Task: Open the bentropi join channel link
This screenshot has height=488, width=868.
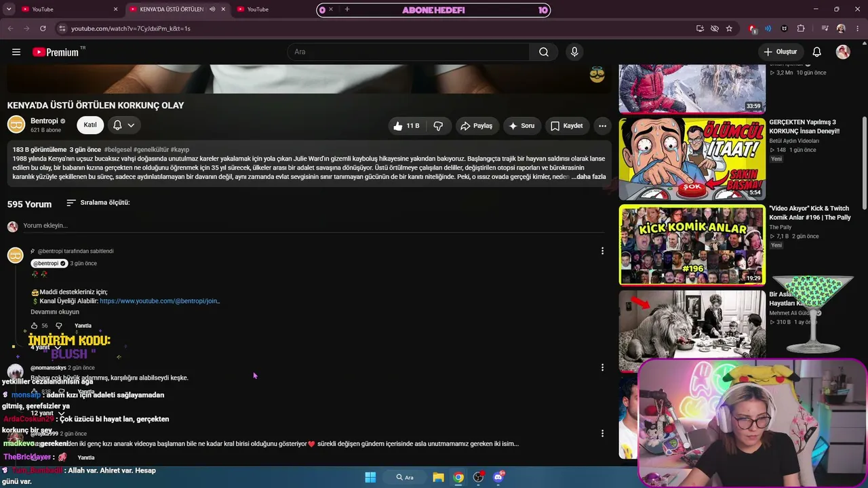Action: 160,301
